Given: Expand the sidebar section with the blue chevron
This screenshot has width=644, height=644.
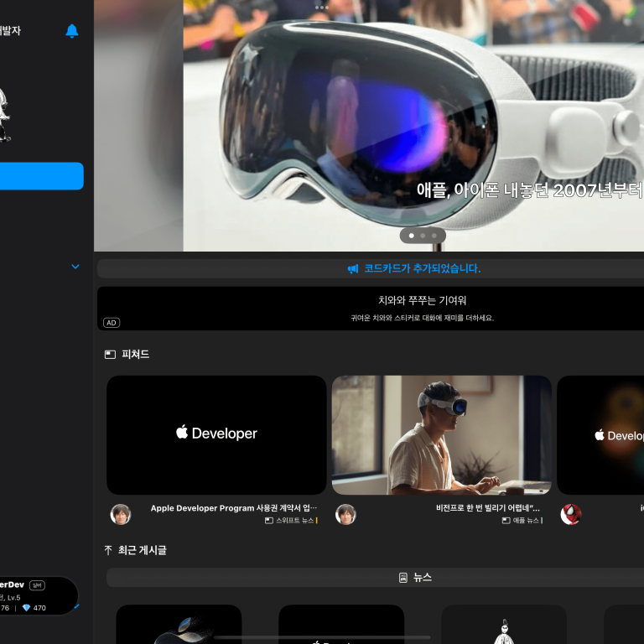Looking at the screenshot, I should tap(75, 267).
